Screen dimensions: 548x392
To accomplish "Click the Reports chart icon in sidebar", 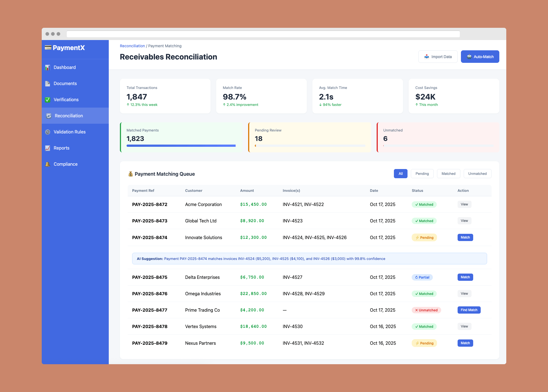I will pos(48,148).
